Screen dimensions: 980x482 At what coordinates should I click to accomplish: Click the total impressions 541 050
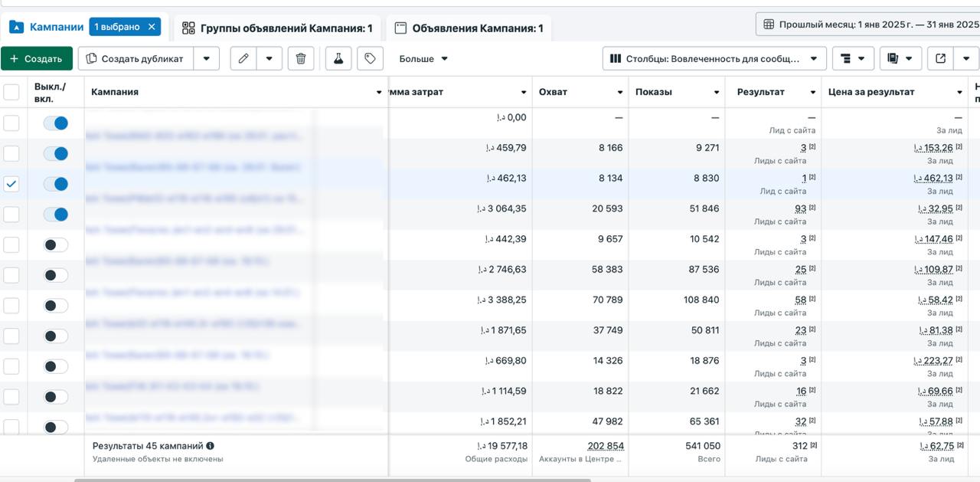[702, 446]
